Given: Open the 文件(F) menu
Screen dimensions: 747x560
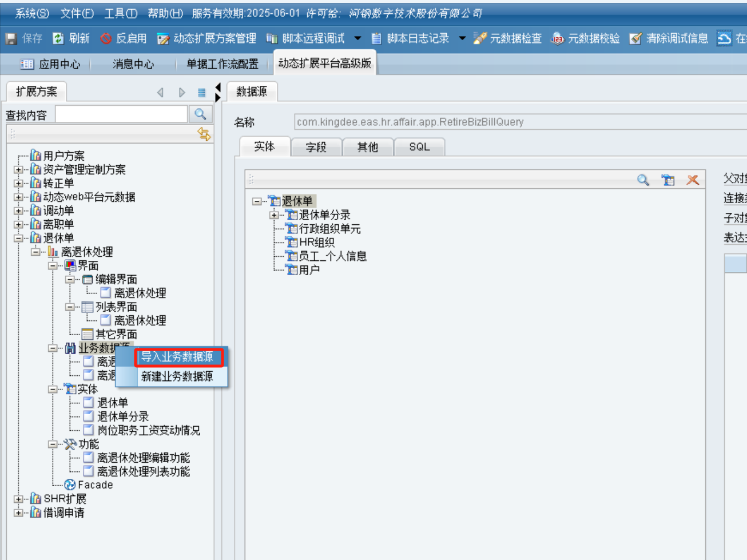Looking at the screenshot, I should point(77,13).
